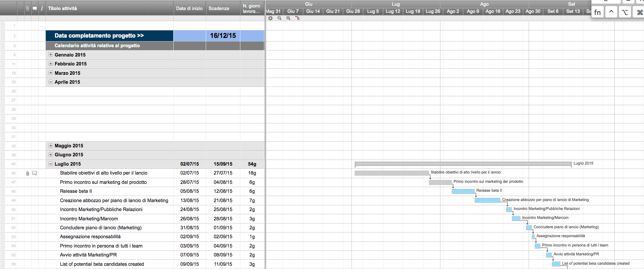The width and height of the screenshot is (644, 269).
Task: Expand Gennaio 2015 group
Action: tap(51, 55)
